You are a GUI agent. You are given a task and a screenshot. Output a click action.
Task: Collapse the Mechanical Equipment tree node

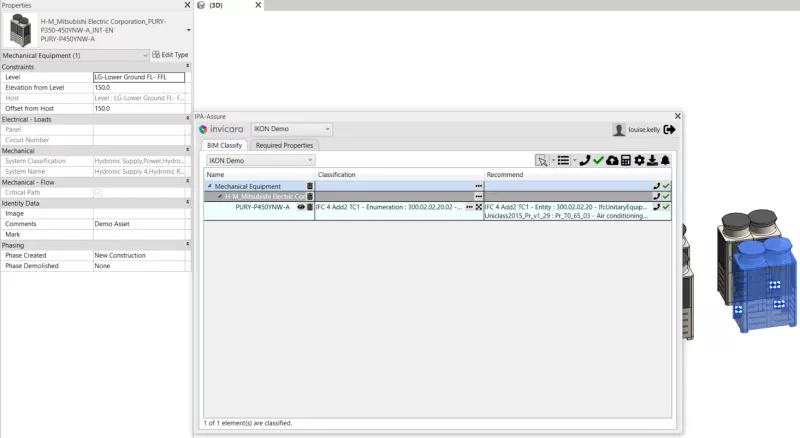pyautogui.click(x=210, y=186)
